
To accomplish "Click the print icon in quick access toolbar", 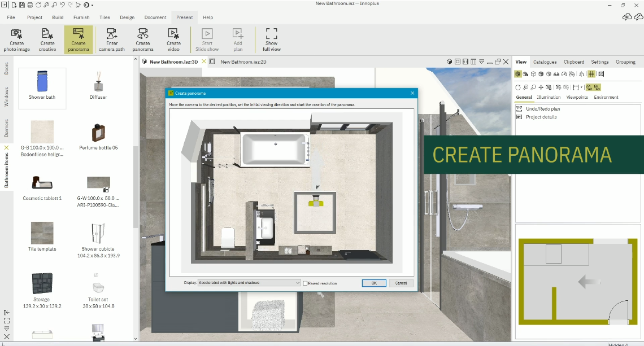I will 29,5.
